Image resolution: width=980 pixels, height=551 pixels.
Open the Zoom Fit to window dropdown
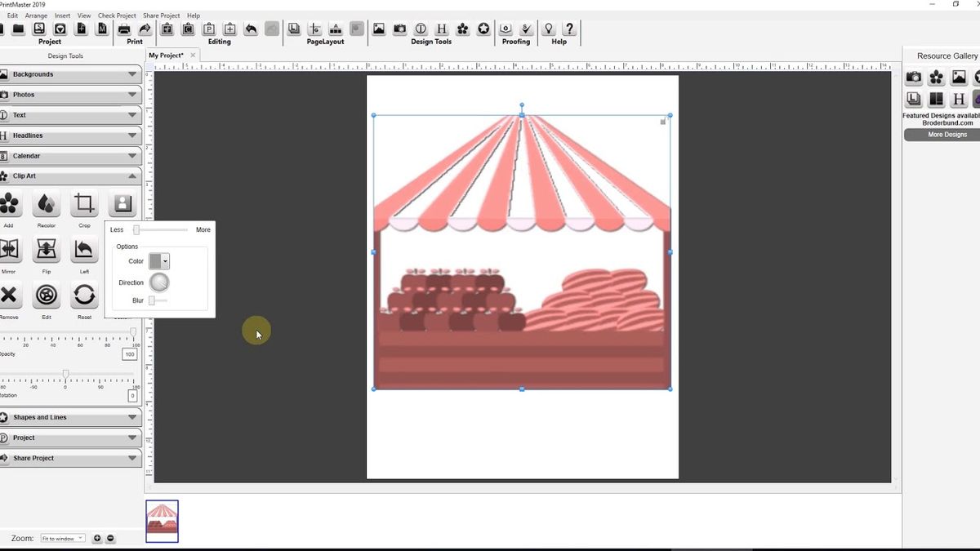pos(63,538)
